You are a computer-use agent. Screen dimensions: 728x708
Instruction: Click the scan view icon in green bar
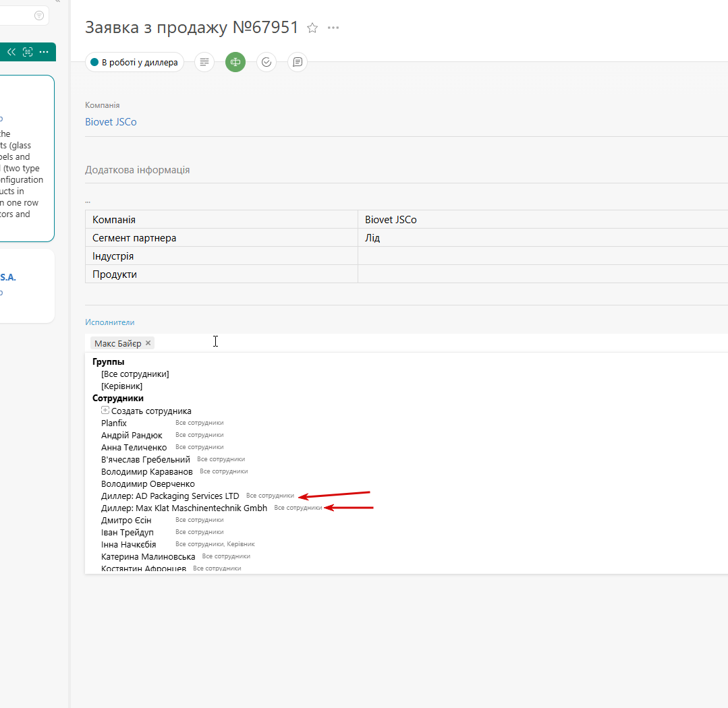[x=28, y=52]
